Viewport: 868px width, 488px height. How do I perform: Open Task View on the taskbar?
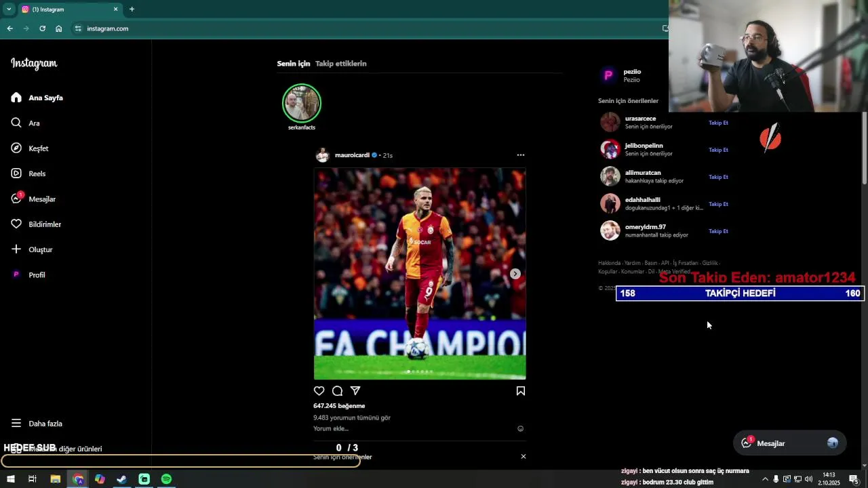tap(32, 479)
